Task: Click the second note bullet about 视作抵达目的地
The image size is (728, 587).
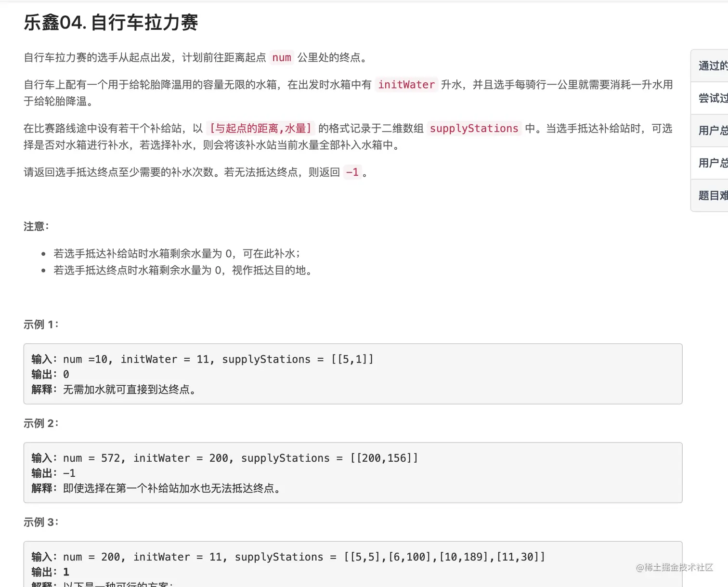Action: (182, 271)
